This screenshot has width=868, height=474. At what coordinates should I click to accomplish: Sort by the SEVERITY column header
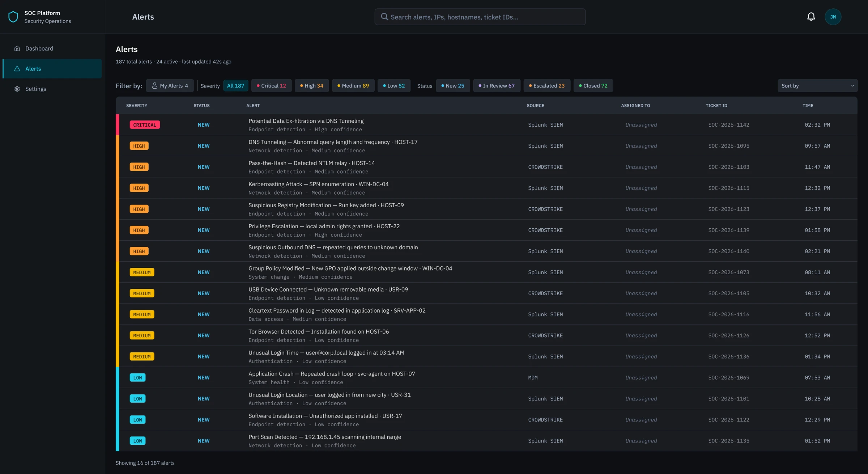(x=137, y=106)
